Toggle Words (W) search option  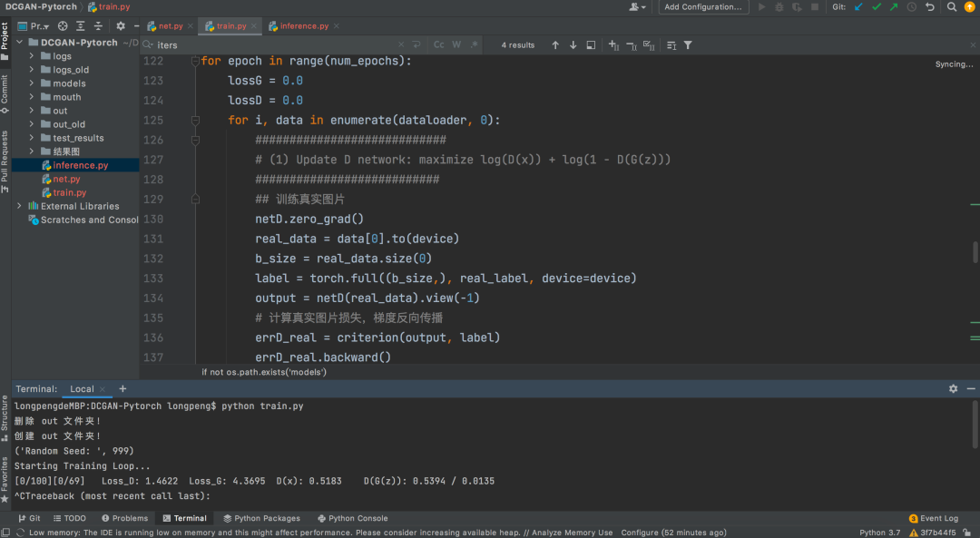pos(456,45)
